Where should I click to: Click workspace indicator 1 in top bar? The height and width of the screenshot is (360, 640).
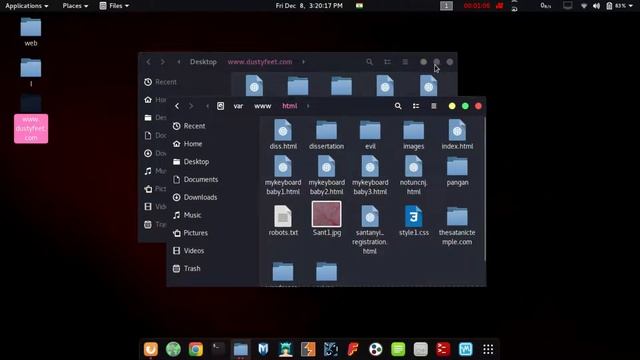[446, 6]
